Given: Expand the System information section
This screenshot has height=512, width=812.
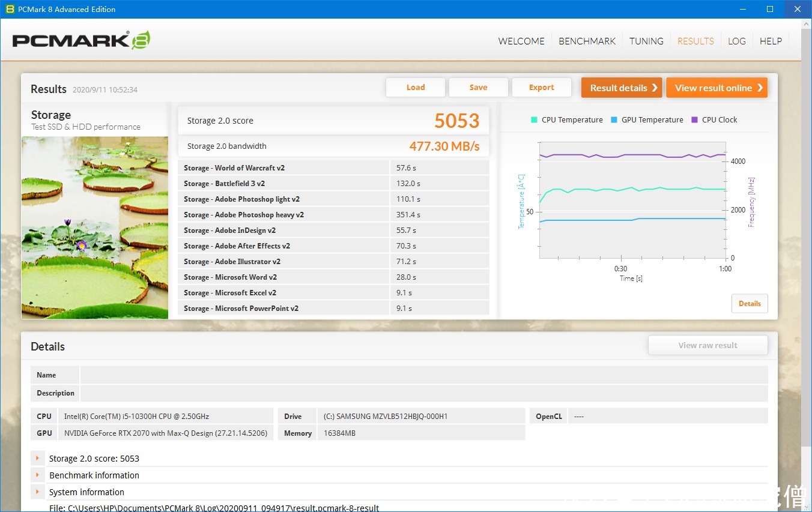Looking at the screenshot, I should tap(38, 492).
